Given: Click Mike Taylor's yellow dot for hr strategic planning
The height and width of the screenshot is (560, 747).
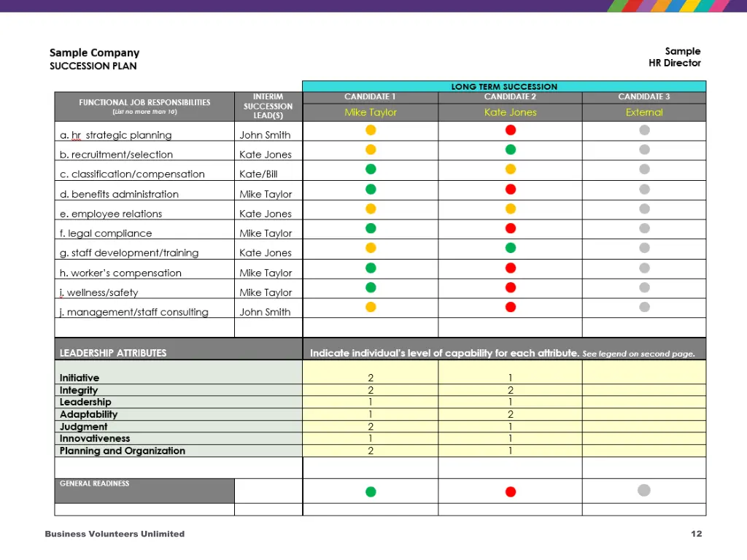Looking at the screenshot, I should click(x=371, y=130).
